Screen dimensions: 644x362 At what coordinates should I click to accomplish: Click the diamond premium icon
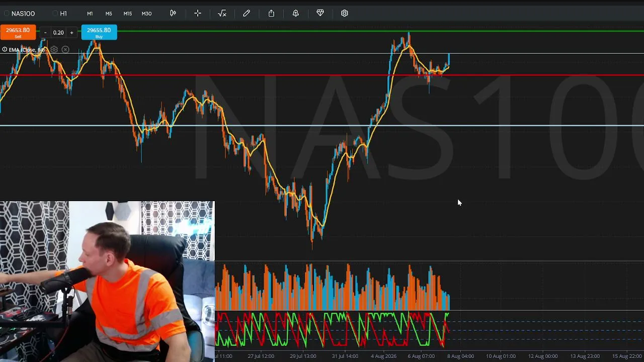(320, 13)
